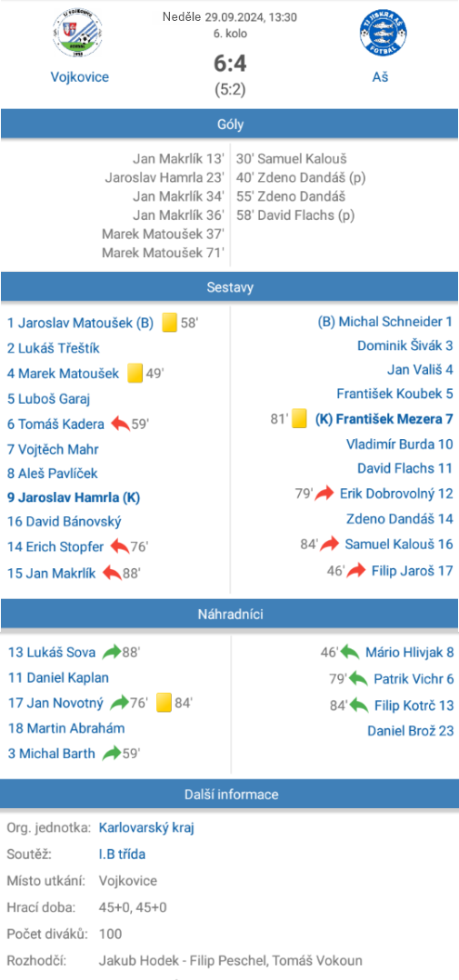Click yellow card icon beside Jaroslav Matoušek
The image size is (459, 980).
(170, 323)
